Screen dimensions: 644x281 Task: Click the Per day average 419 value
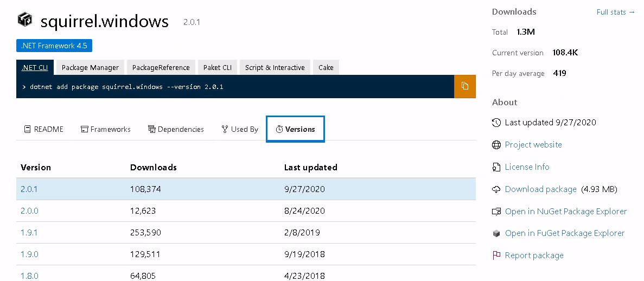click(x=560, y=73)
